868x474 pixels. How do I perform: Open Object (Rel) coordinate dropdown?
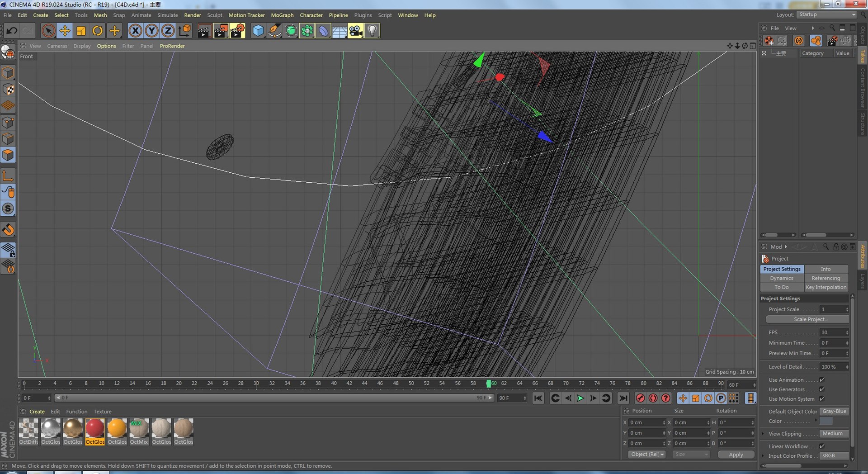click(x=647, y=455)
